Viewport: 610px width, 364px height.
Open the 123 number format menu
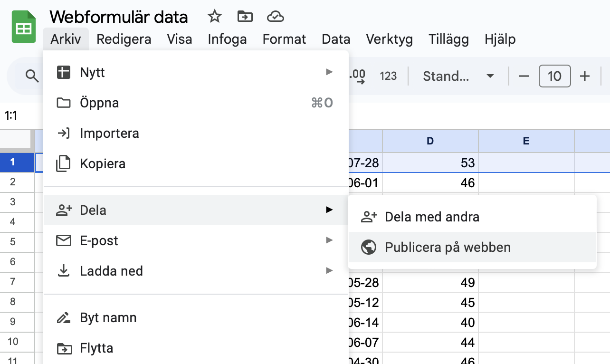coord(388,76)
